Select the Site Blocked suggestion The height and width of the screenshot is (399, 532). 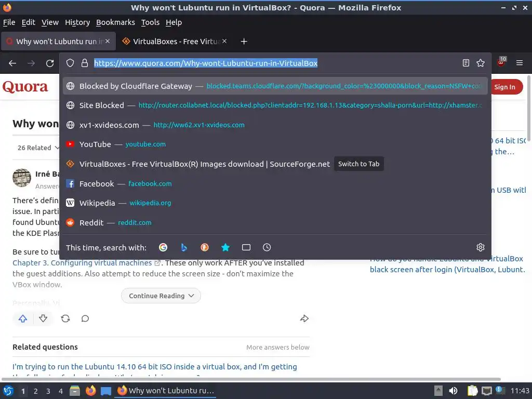pyautogui.click(x=275, y=105)
